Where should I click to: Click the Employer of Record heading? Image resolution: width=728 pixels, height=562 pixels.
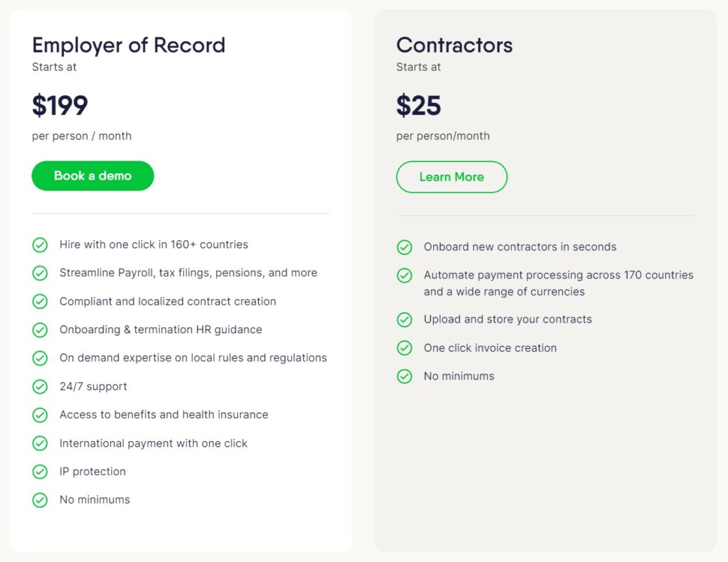click(x=129, y=45)
